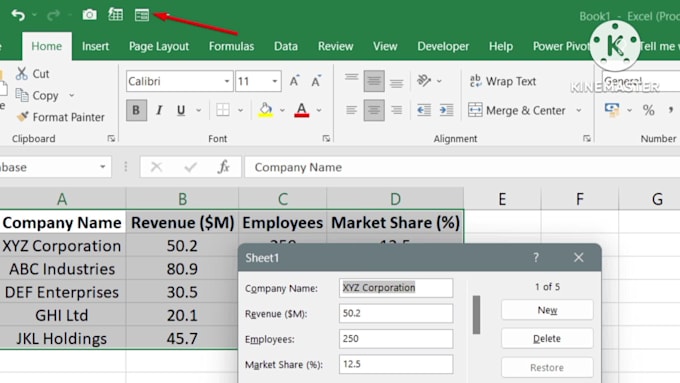This screenshot has width=680, height=383.
Task: Click the Decrease Indent icon
Action: click(x=424, y=110)
